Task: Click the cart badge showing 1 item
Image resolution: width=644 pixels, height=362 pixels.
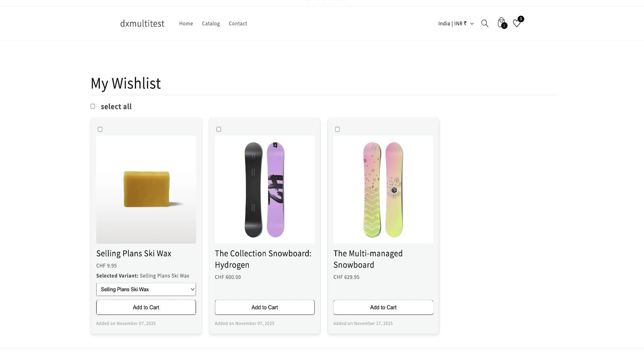Action: 504,25
